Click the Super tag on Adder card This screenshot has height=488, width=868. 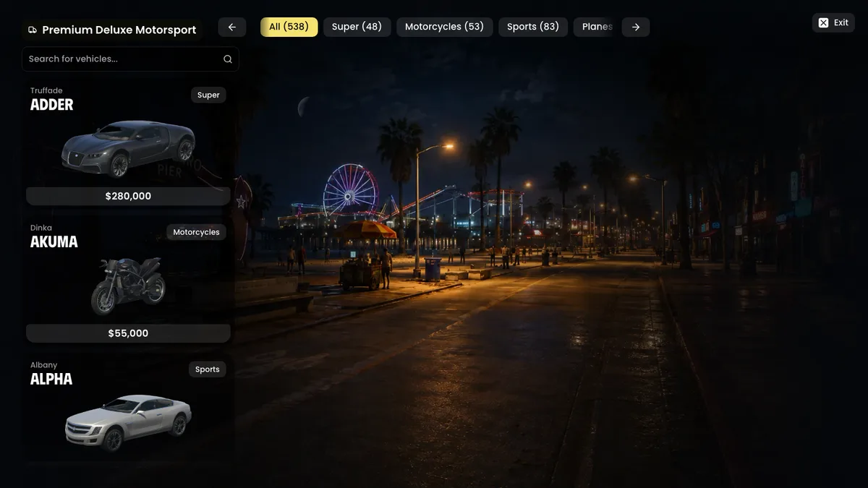[208, 95]
